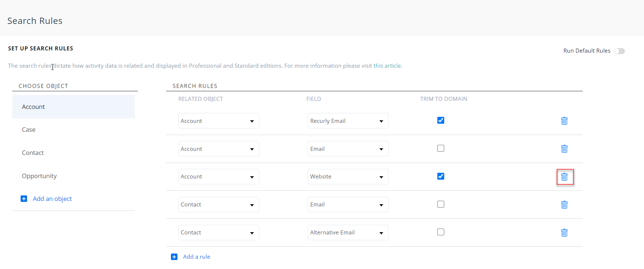
Task: Uncheck Trim to Domain for Website rule
Action: 441,176
